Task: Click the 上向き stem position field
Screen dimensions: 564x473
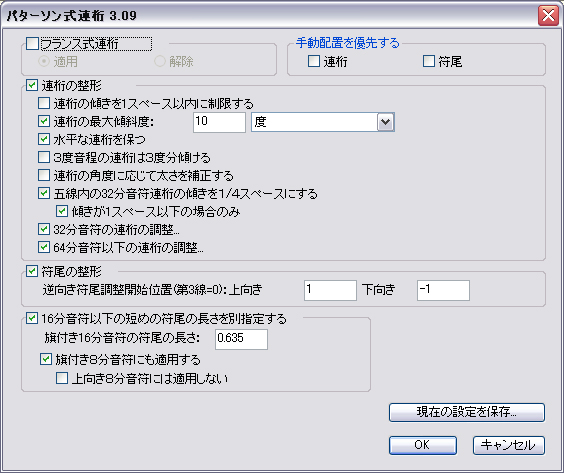Action: click(x=330, y=290)
